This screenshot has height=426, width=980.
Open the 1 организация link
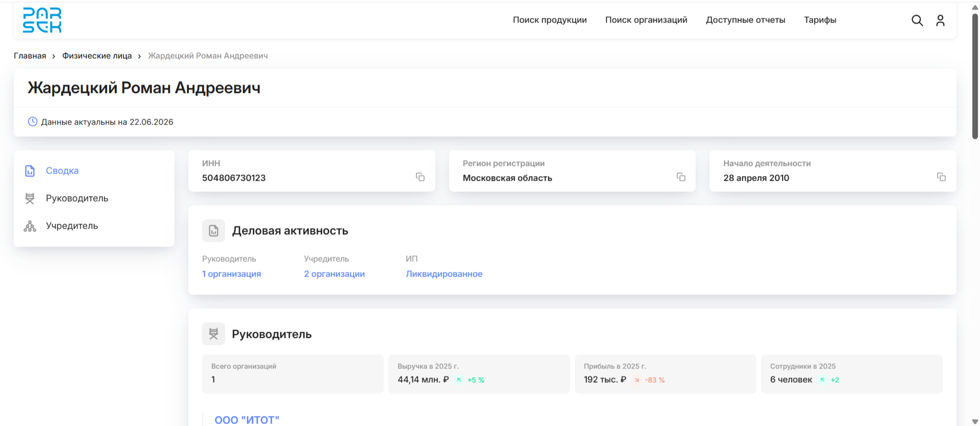(x=232, y=274)
